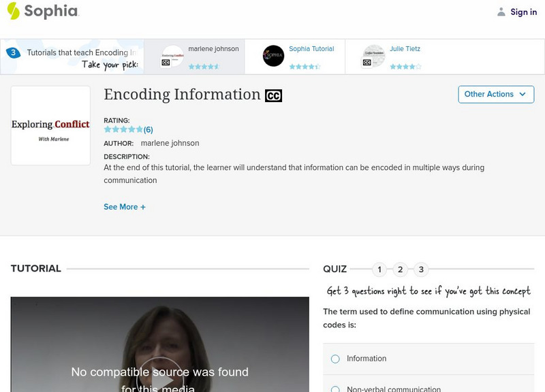Click the user profile icon beside Sign in

[x=501, y=12]
